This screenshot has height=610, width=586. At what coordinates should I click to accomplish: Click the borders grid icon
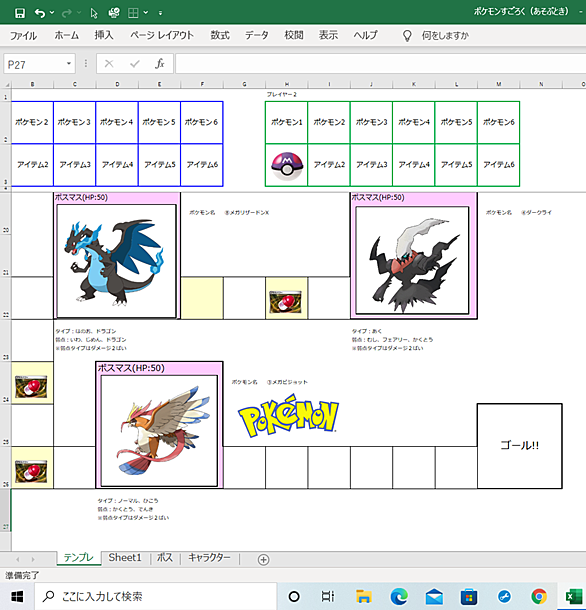coord(133,13)
